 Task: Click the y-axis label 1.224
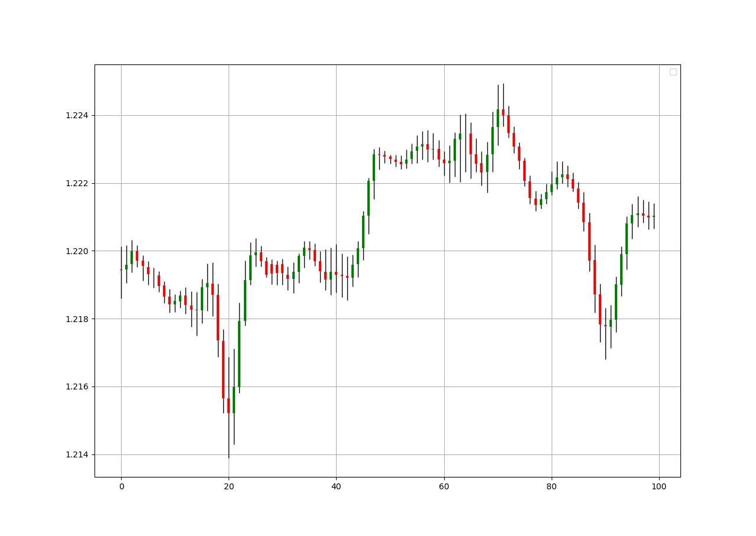tap(77, 115)
